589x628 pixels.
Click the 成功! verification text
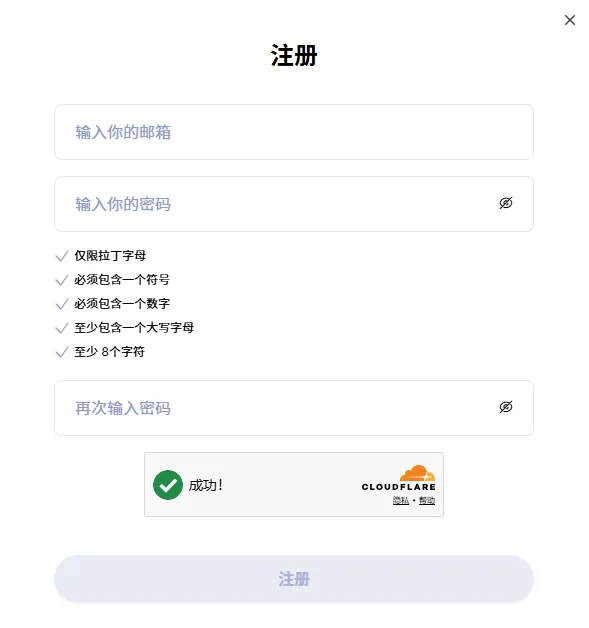[x=205, y=485]
